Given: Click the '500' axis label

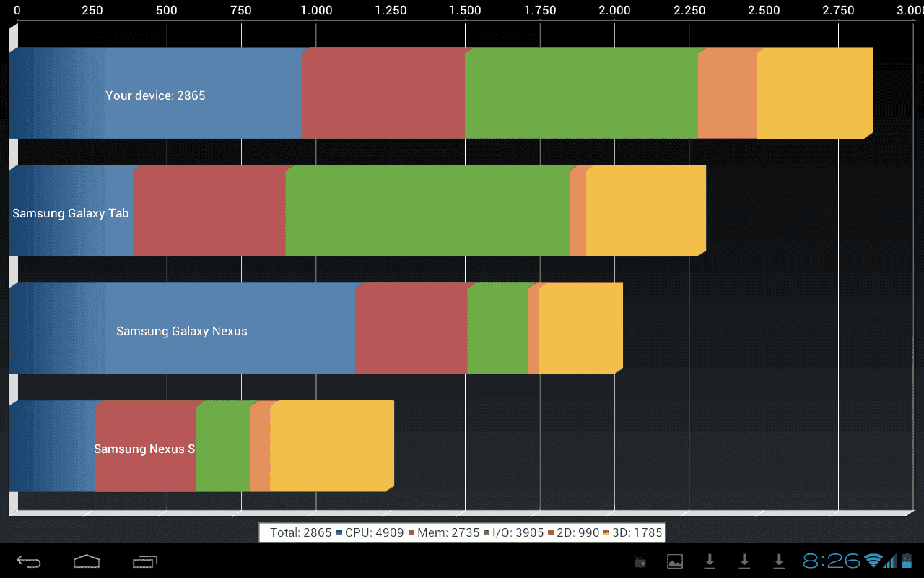Looking at the screenshot, I should [x=166, y=10].
